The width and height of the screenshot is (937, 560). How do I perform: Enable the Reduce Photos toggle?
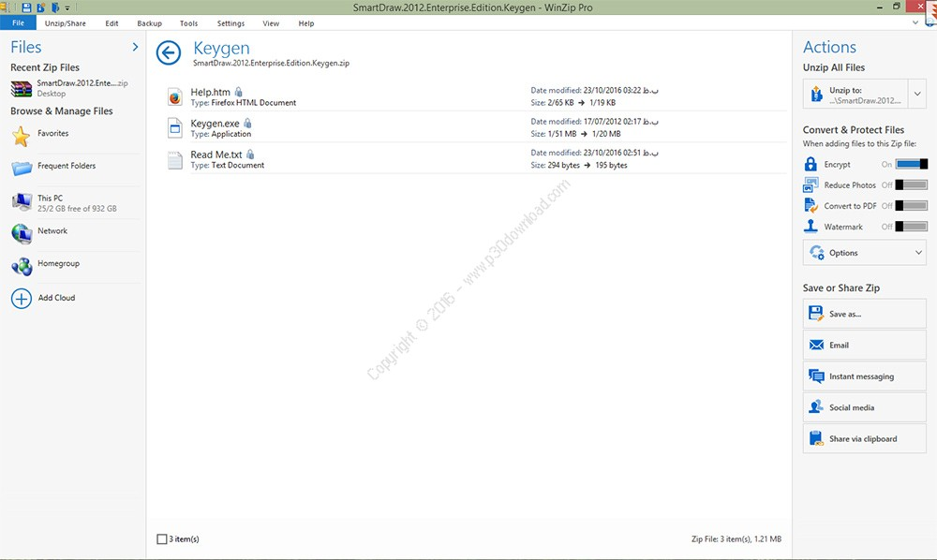pyautogui.click(x=912, y=185)
